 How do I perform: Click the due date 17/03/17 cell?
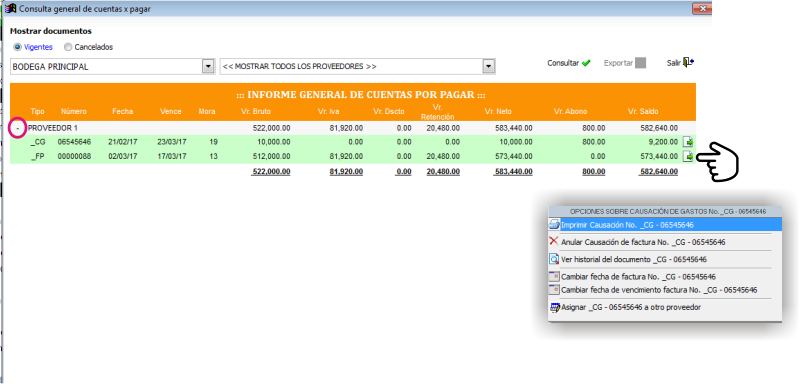(x=172, y=157)
